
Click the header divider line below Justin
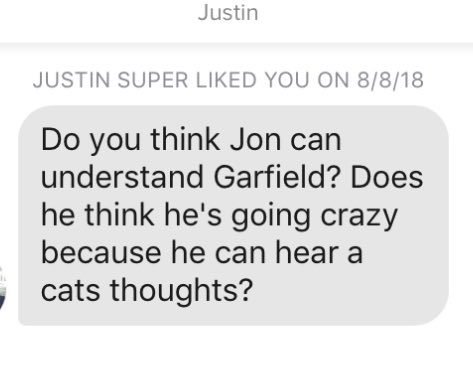236,44
